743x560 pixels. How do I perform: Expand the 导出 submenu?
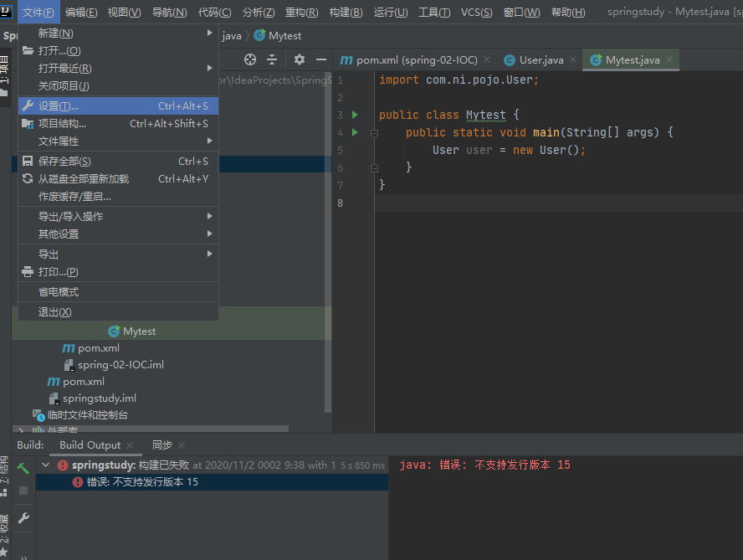tap(119, 254)
